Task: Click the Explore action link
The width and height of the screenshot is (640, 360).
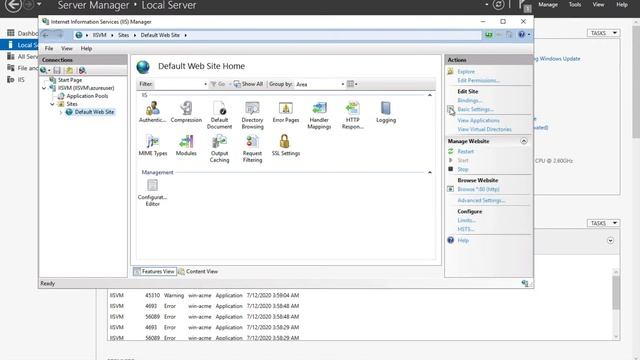Action: click(x=466, y=71)
